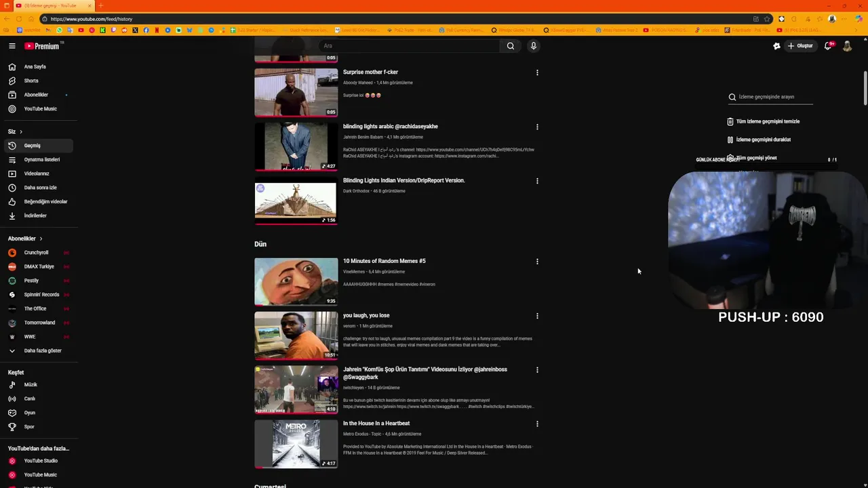Go to Ana Sayfa home

tap(38, 67)
